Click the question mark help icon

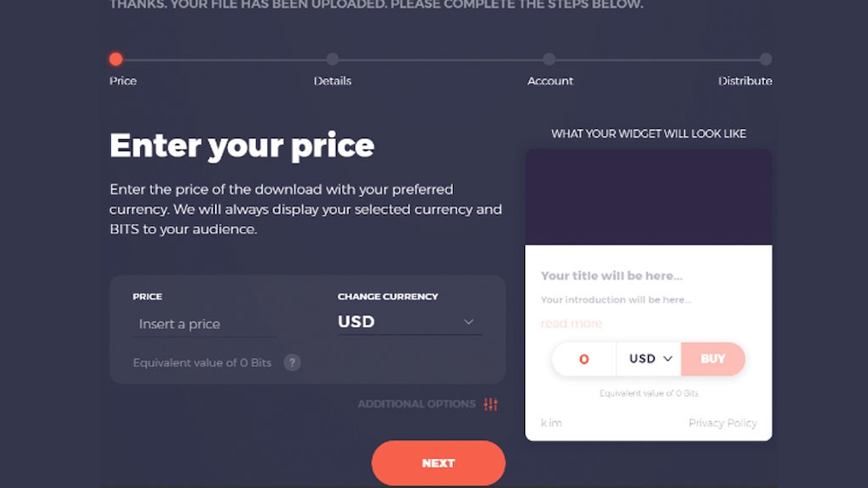[x=292, y=363]
